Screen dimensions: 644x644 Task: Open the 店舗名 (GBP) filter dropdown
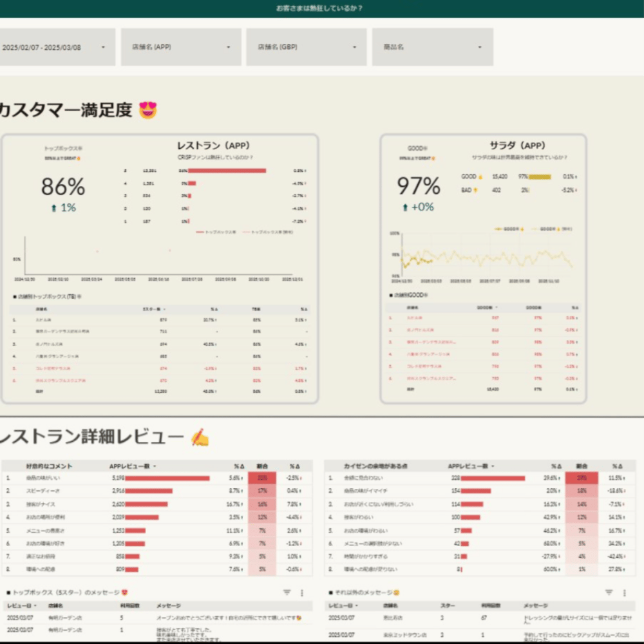click(306, 46)
